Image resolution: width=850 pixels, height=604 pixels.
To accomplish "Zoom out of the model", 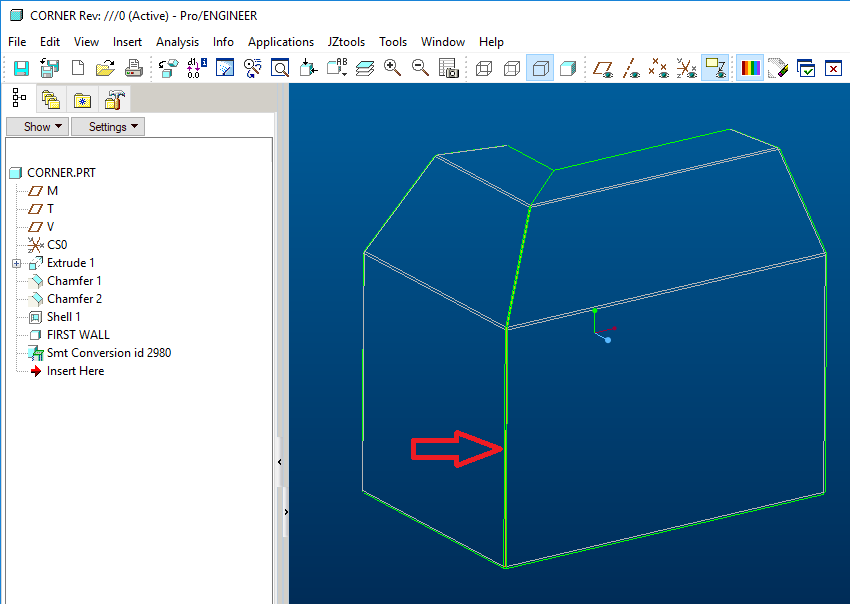I will [420, 67].
